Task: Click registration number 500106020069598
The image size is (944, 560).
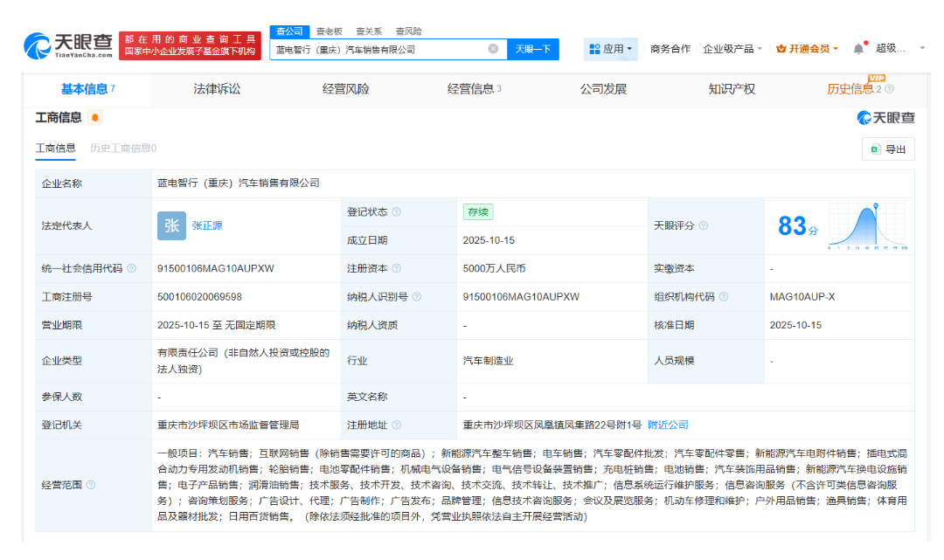Action: point(199,297)
